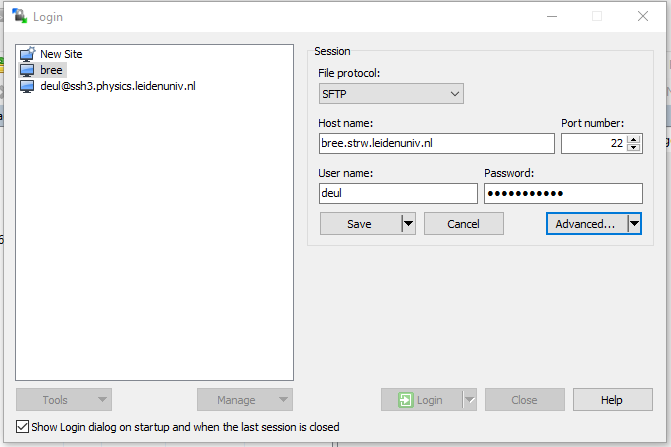Click the Password input field

(563, 194)
